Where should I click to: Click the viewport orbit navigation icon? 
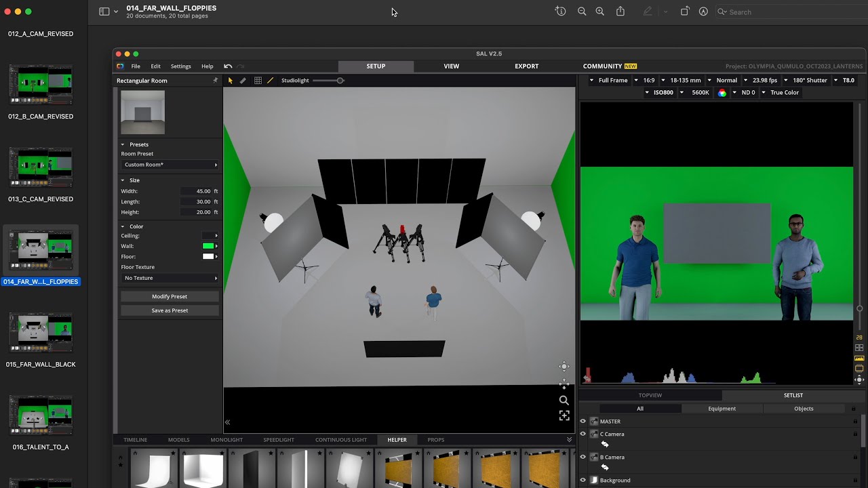coord(564,367)
